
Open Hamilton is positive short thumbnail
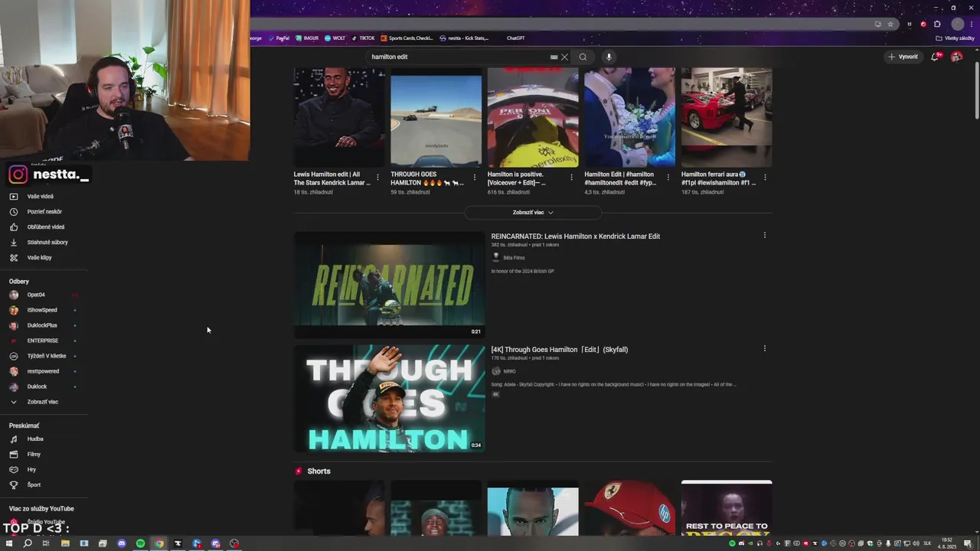[x=533, y=117]
